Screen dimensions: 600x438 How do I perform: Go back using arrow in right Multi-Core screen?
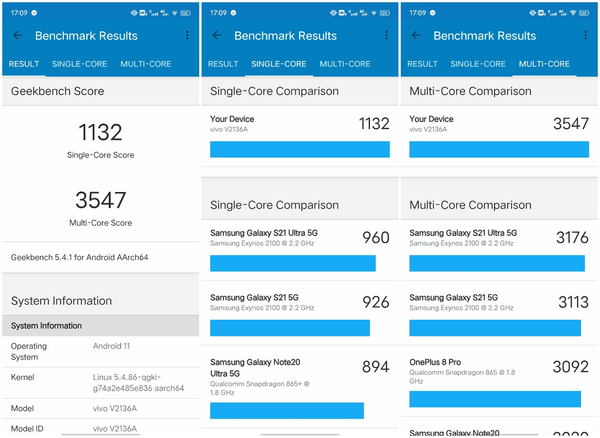coord(416,36)
